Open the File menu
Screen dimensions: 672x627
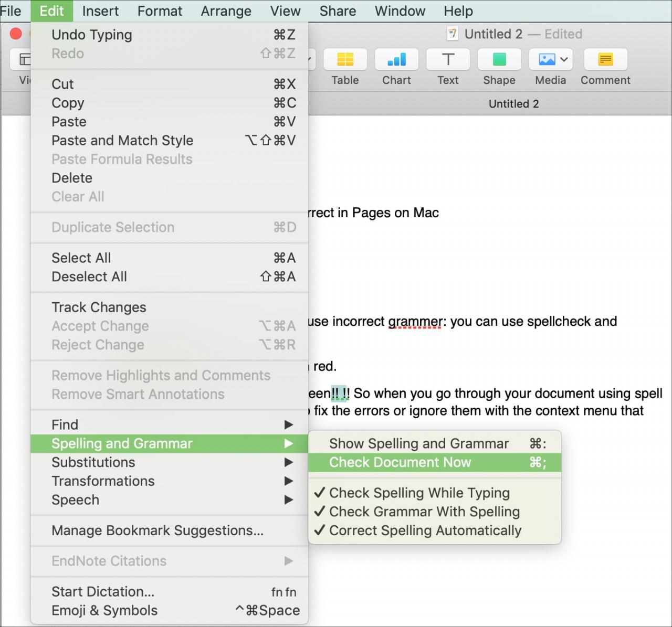tap(10, 11)
